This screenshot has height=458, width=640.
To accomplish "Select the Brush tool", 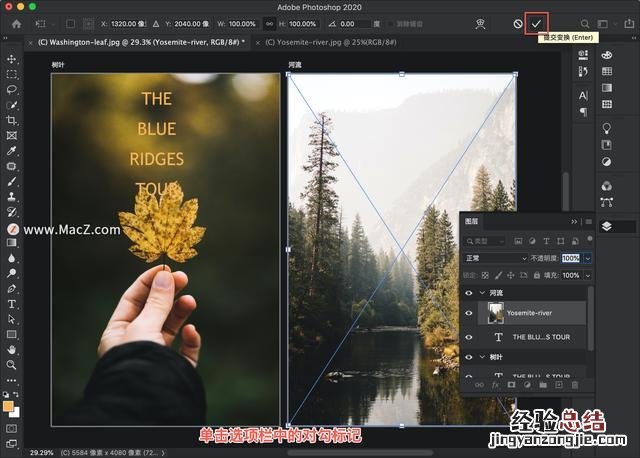I will [11, 181].
